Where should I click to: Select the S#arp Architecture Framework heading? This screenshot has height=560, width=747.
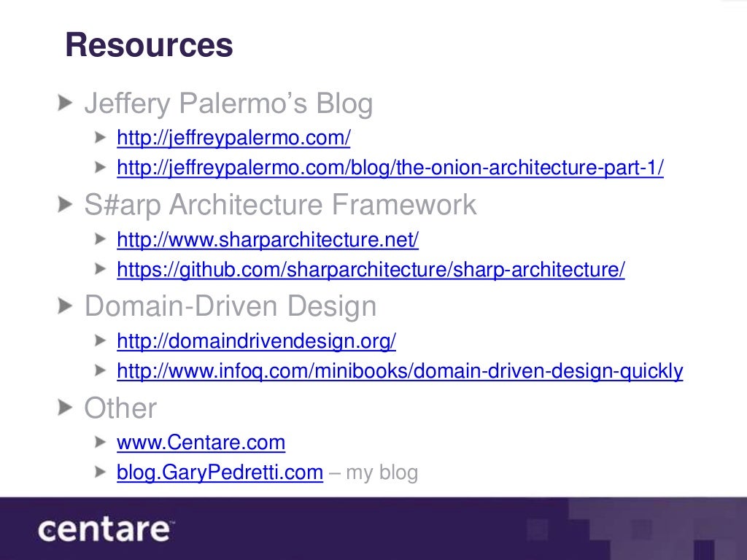pyautogui.click(x=280, y=205)
